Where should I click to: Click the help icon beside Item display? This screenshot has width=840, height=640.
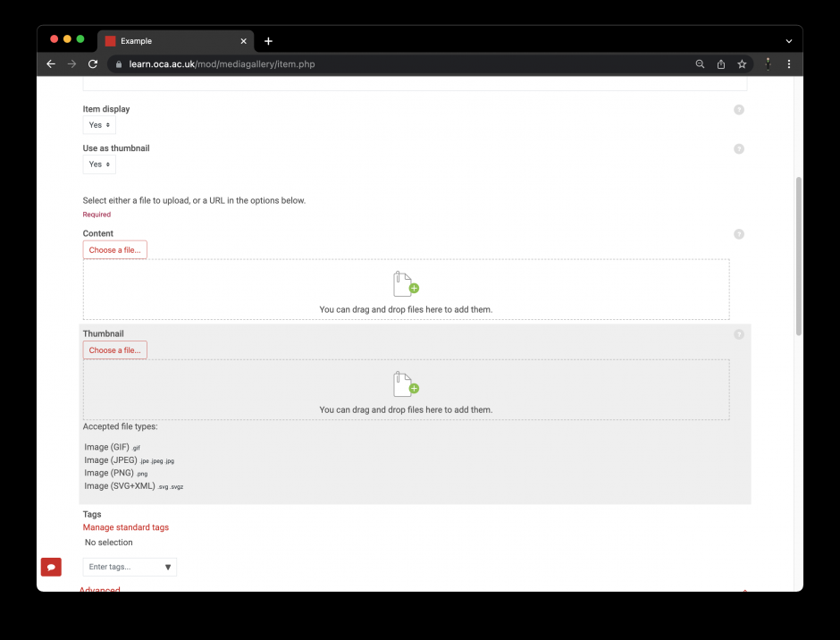point(739,109)
